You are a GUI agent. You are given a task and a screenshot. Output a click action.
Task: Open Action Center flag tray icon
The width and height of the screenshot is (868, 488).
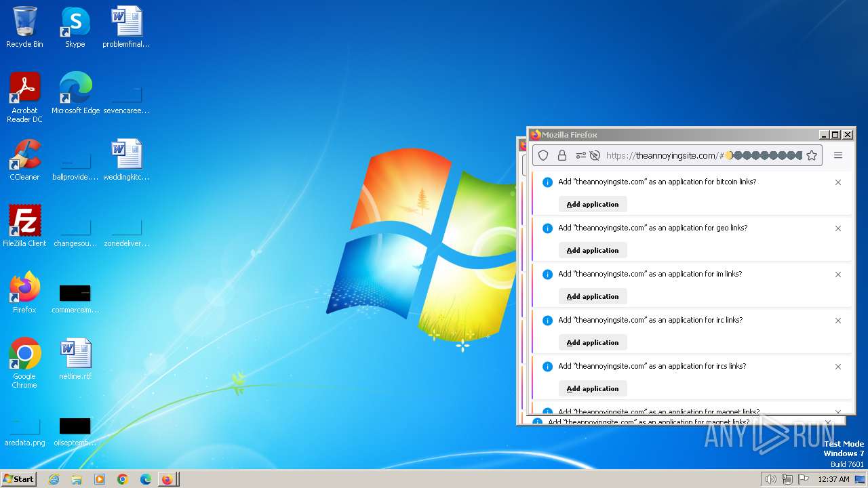(x=804, y=479)
